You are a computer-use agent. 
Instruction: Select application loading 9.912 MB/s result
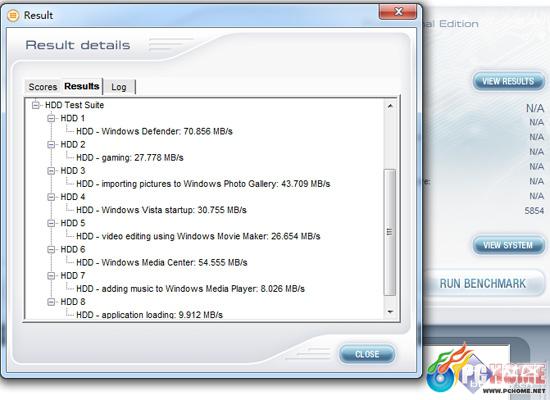click(149, 315)
